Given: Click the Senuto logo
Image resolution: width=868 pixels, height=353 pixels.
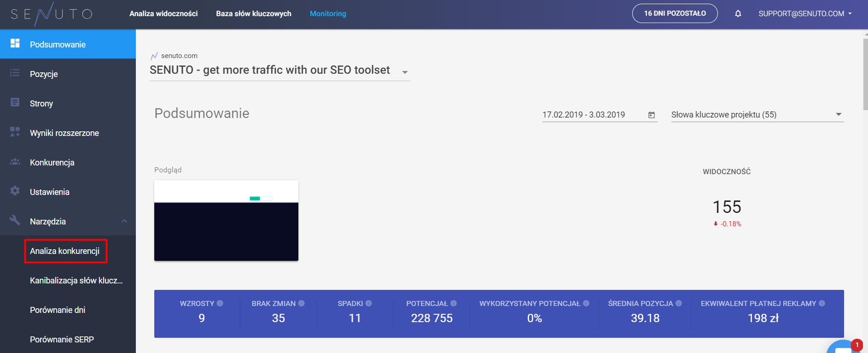Looking at the screenshot, I should 51,14.
